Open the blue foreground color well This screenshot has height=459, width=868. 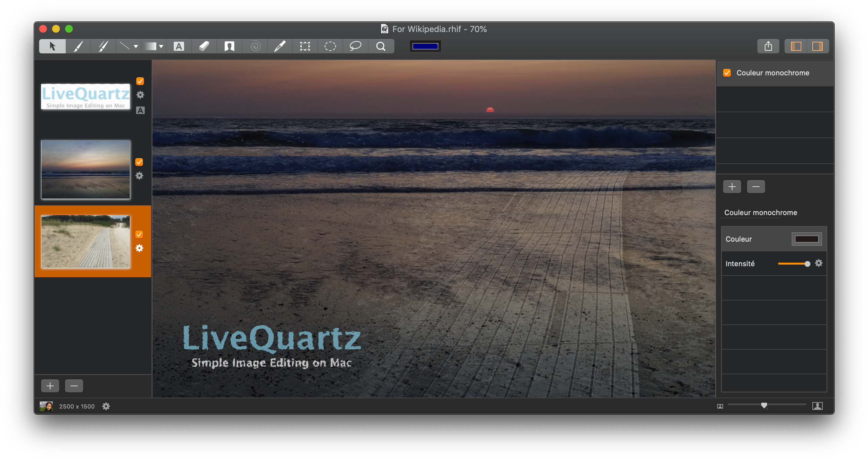click(x=425, y=46)
